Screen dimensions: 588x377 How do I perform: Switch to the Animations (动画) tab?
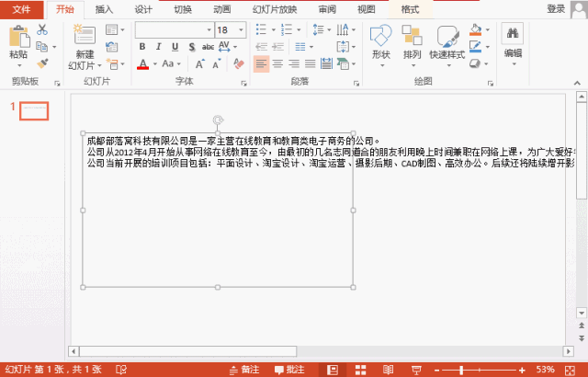pyautogui.click(x=222, y=8)
